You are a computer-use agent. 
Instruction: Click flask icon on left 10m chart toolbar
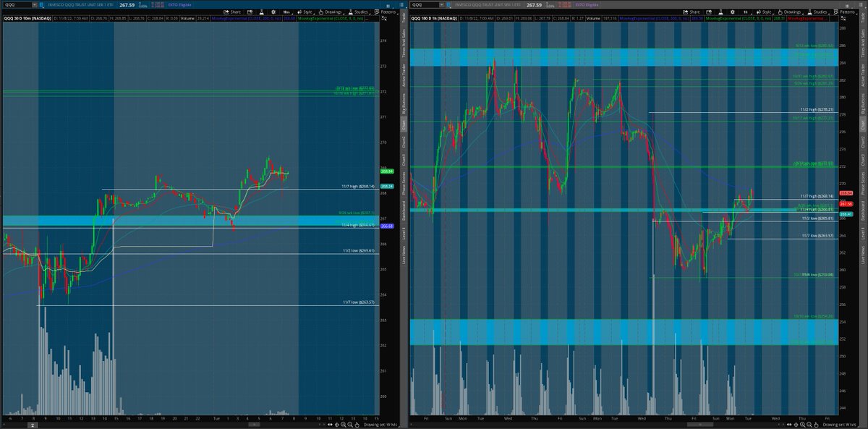(262, 12)
